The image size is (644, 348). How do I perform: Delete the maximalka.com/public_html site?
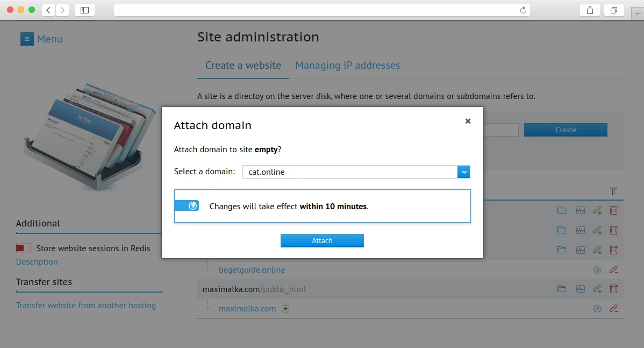click(x=613, y=289)
